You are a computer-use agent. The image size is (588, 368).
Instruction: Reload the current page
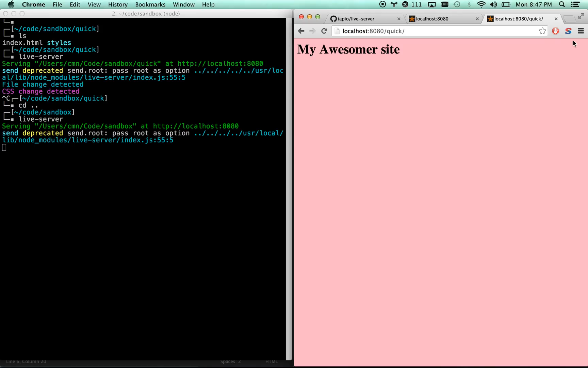coord(324,31)
